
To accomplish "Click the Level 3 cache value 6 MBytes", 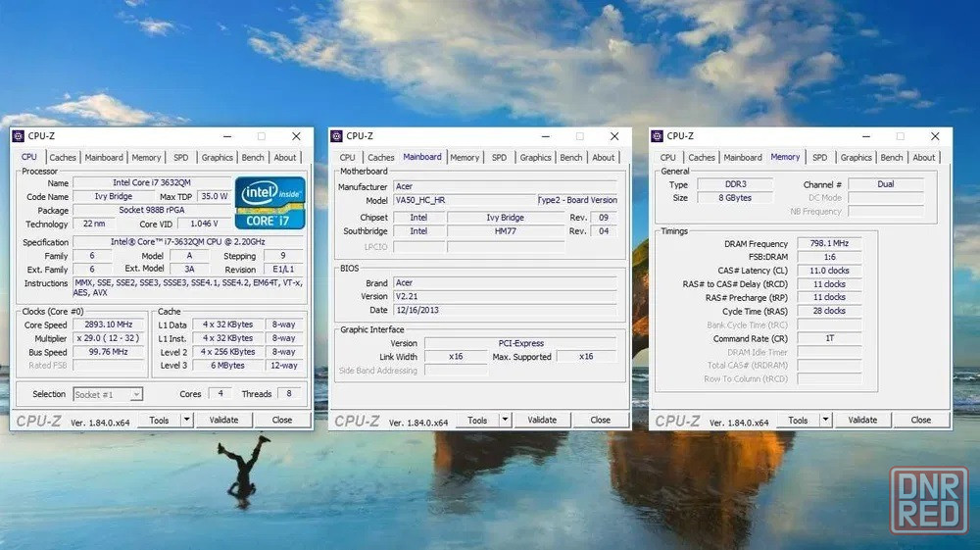I will (227, 366).
